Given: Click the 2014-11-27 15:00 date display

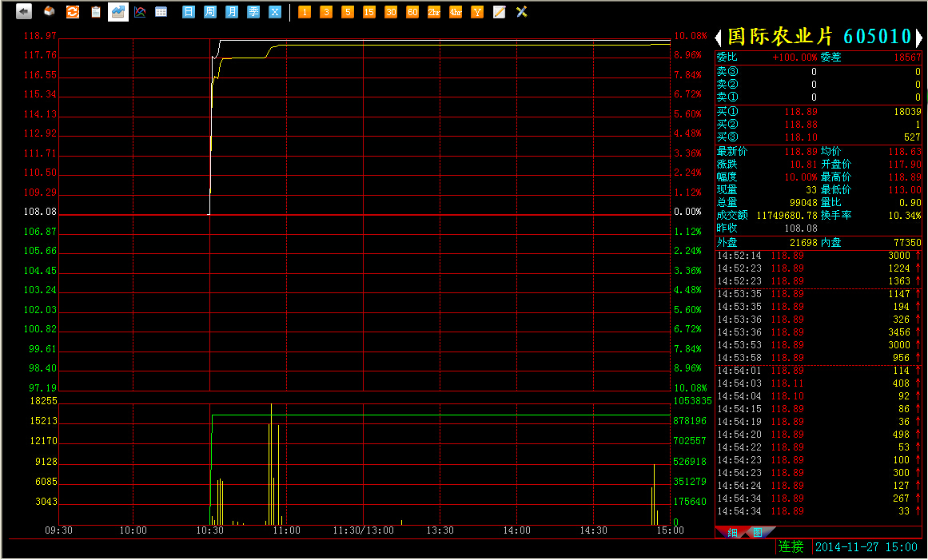Looking at the screenshot, I should (866, 547).
